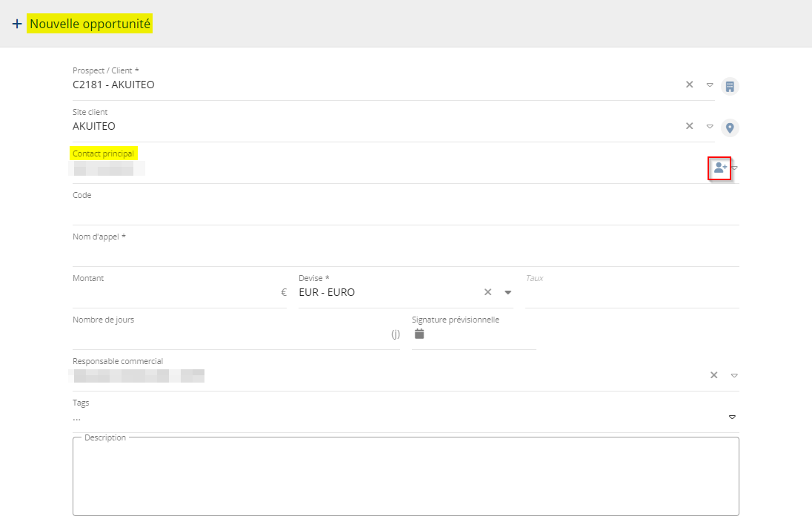The height and width of the screenshot is (522, 812).
Task: Click the location pin icon for Site client
Action: (730, 128)
